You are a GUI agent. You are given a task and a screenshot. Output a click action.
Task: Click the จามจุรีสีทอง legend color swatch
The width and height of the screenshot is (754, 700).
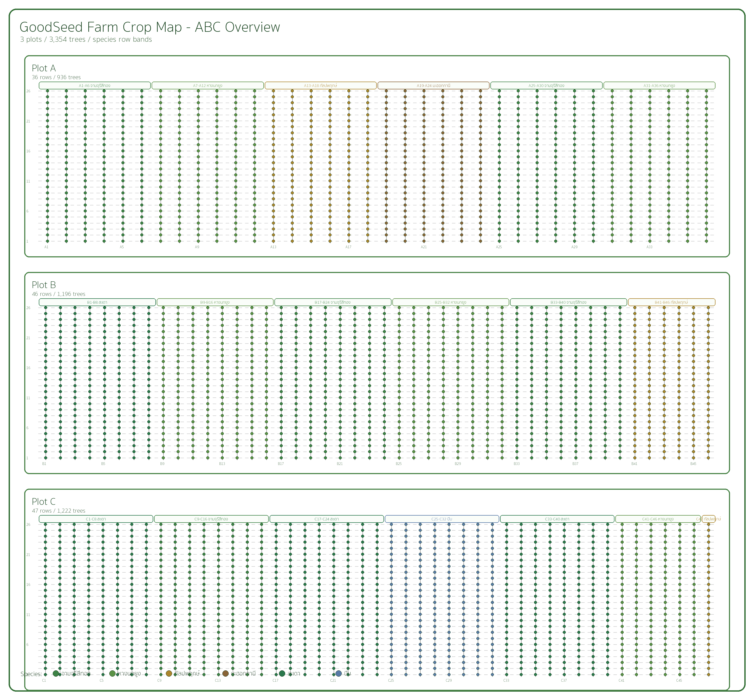click(x=56, y=673)
